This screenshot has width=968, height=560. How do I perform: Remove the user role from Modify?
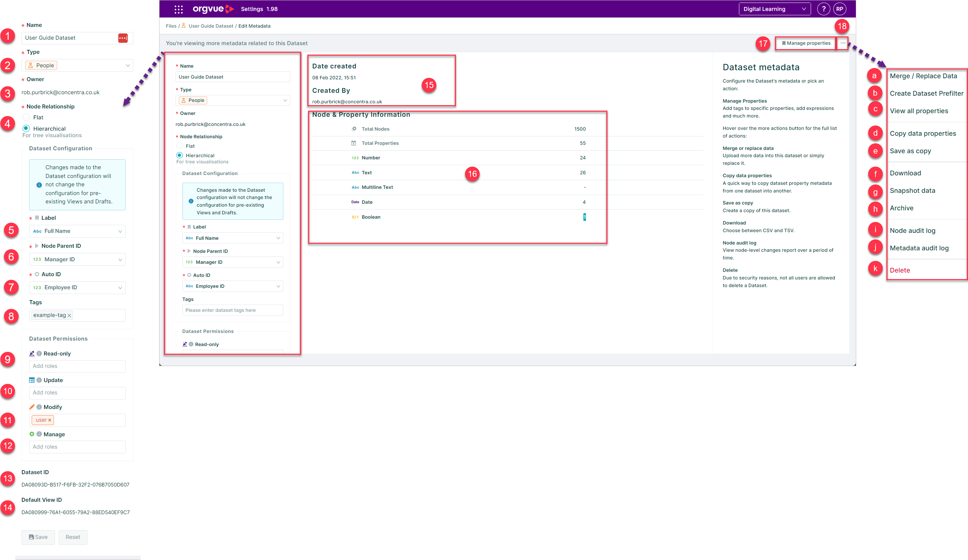(50, 420)
